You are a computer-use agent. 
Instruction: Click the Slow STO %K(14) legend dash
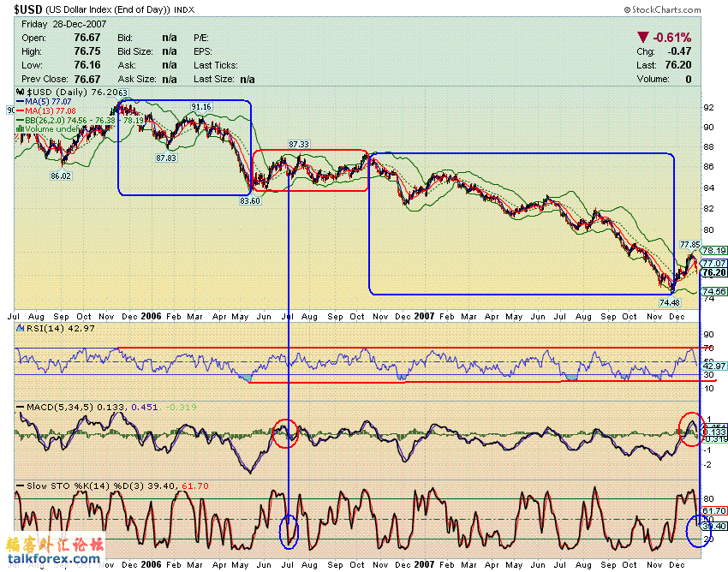21,486
